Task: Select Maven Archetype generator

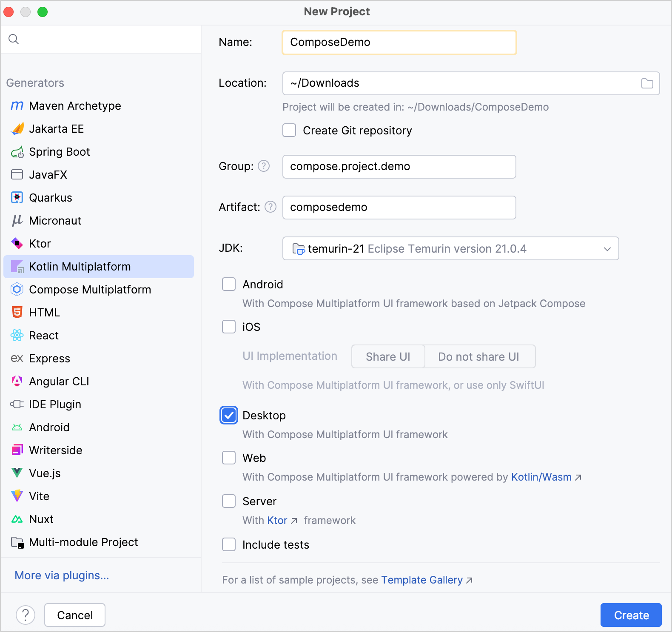Action: click(x=99, y=105)
